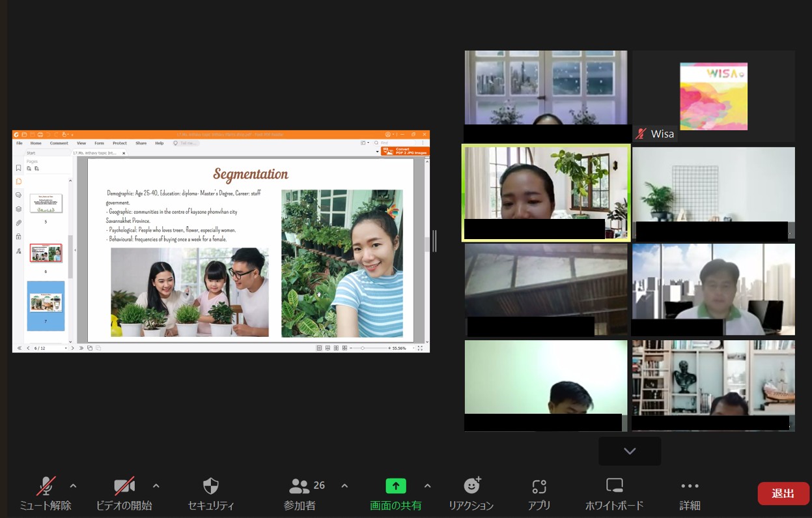Expand video options arrow beside ビデオの開始
This screenshot has width=812, height=518.
[x=156, y=485]
